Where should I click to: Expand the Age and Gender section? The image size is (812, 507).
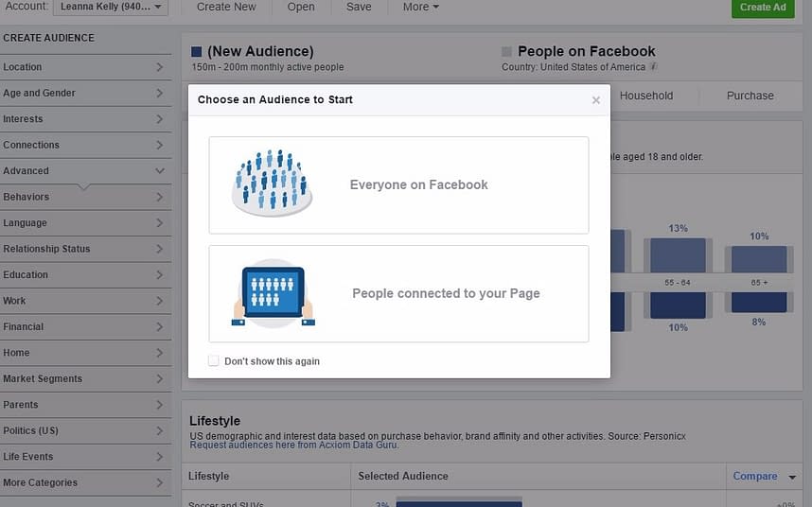tap(85, 93)
